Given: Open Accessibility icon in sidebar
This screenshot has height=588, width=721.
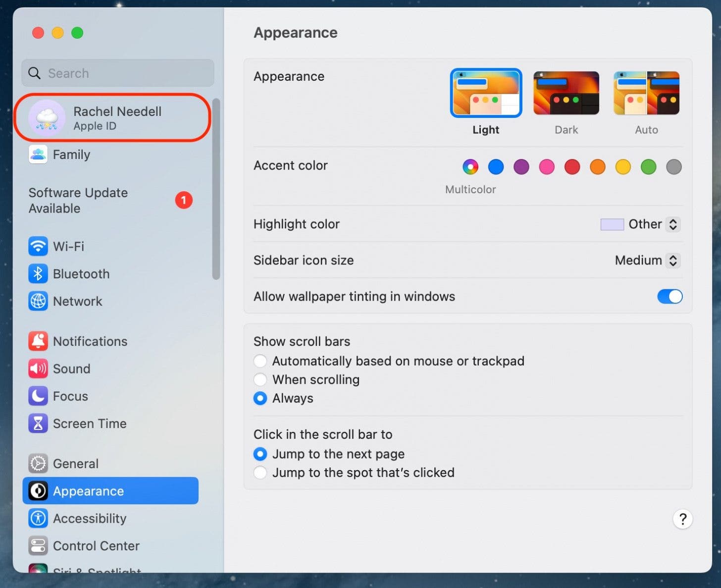Looking at the screenshot, I should [x=38, y=518].
